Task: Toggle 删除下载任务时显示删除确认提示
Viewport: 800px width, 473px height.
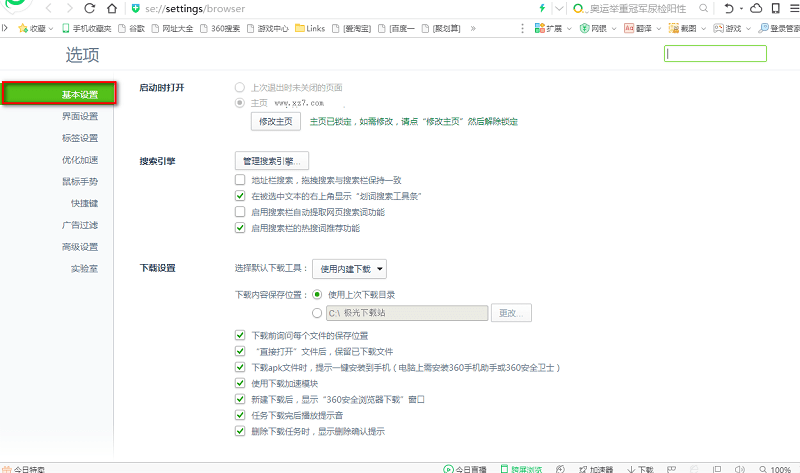Action: [x=240, y=431]
